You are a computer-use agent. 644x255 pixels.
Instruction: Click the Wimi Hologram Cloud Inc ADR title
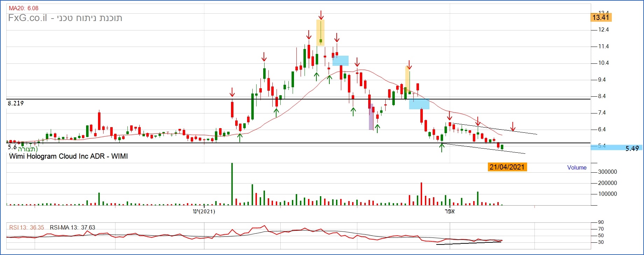coord(68,156)
